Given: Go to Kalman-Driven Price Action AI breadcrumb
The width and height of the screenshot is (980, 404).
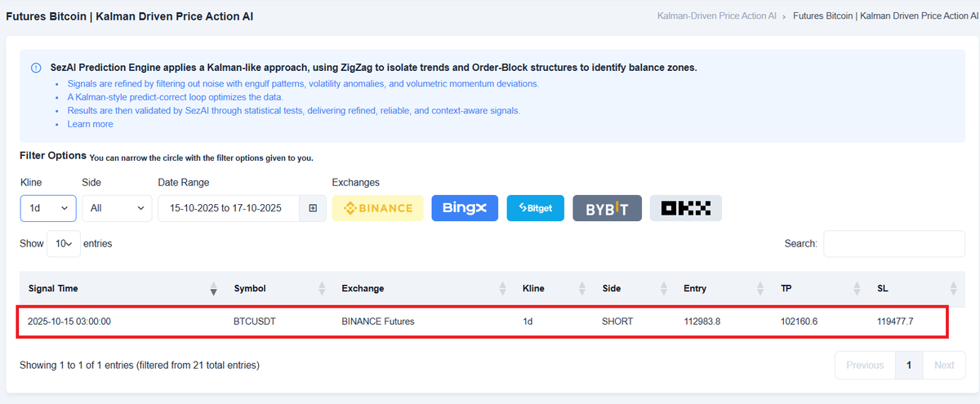Looking at the screenshot, I should point(716,16).
